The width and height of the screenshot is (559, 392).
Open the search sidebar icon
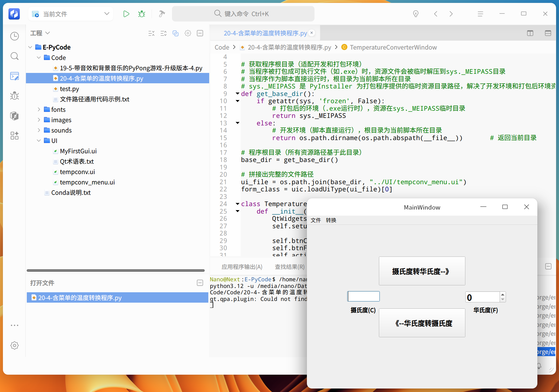14,56
